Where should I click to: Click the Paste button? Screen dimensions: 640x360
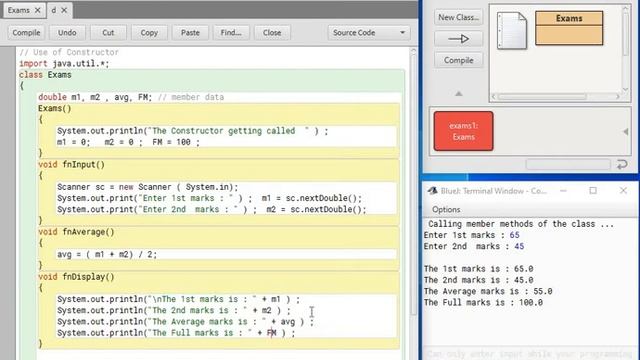190,33
